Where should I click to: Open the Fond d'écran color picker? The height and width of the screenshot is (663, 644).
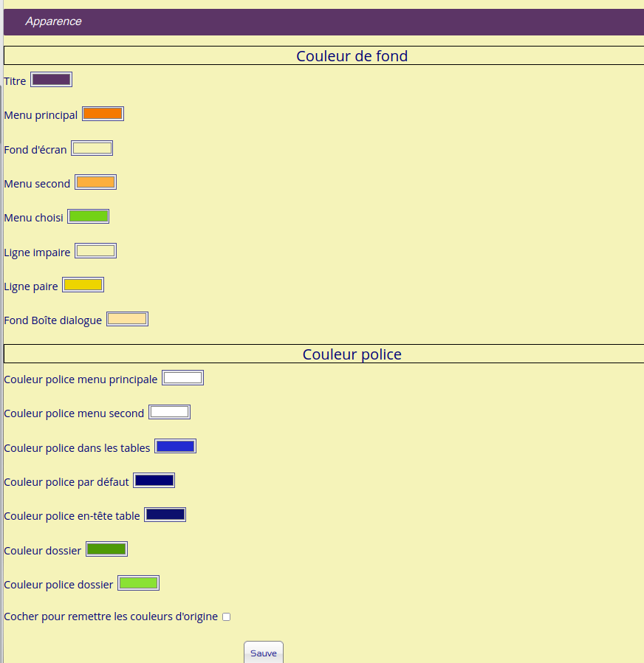pyautogui.click(x=92, y=148)
